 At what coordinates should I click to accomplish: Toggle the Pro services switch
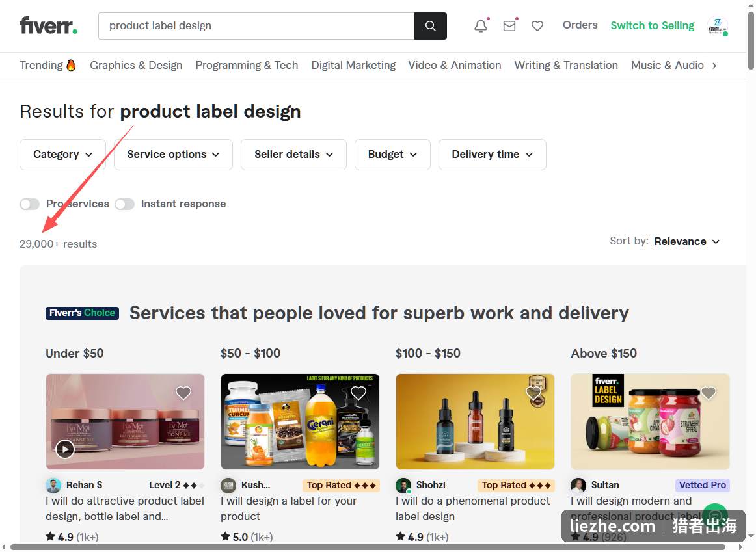click(29, 204)
